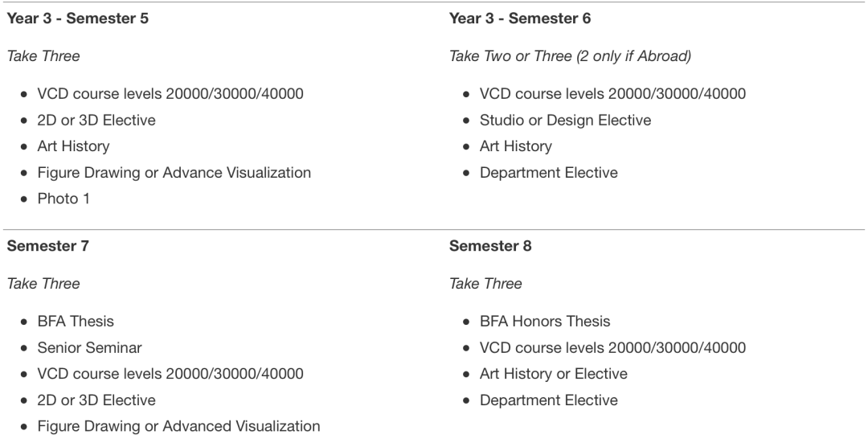Click Art History under Semester 5
868x447 pixels.
[x=73, y=146]
